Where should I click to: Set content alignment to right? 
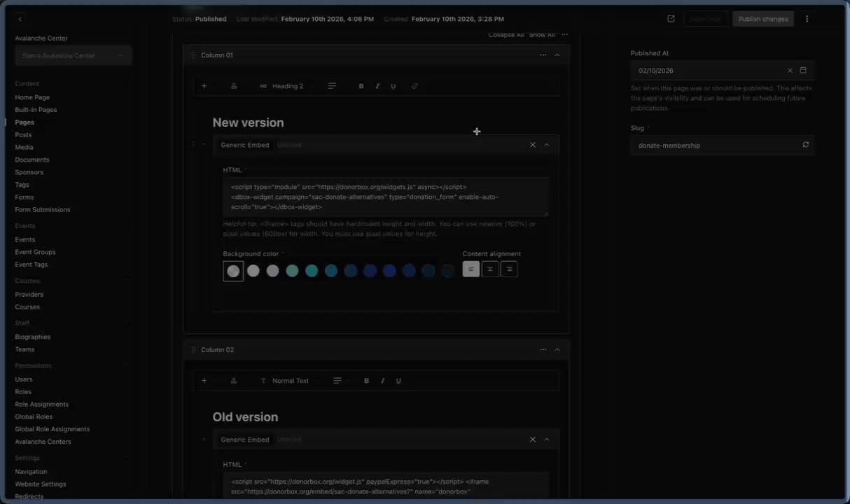click(x=509, y=269)
